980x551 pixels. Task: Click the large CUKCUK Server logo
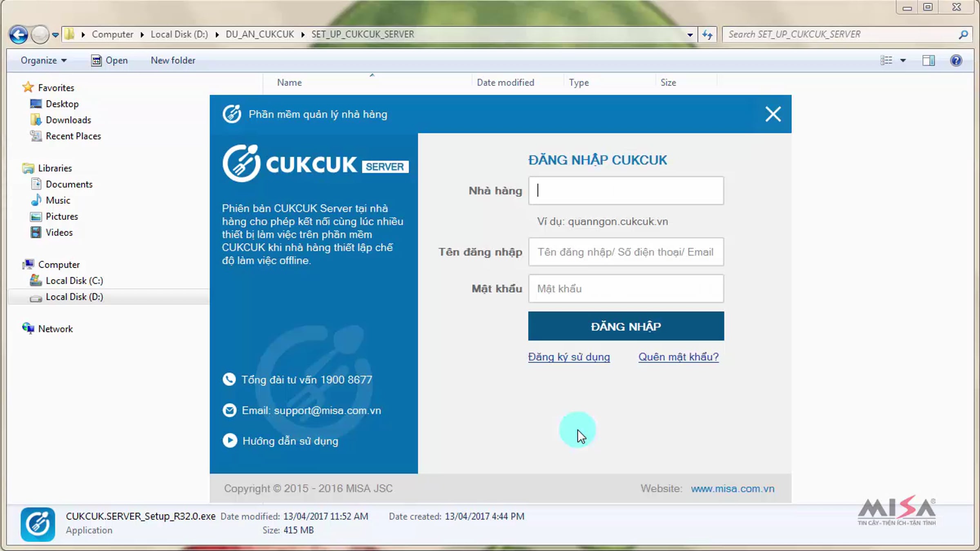[x=315, y=164]
